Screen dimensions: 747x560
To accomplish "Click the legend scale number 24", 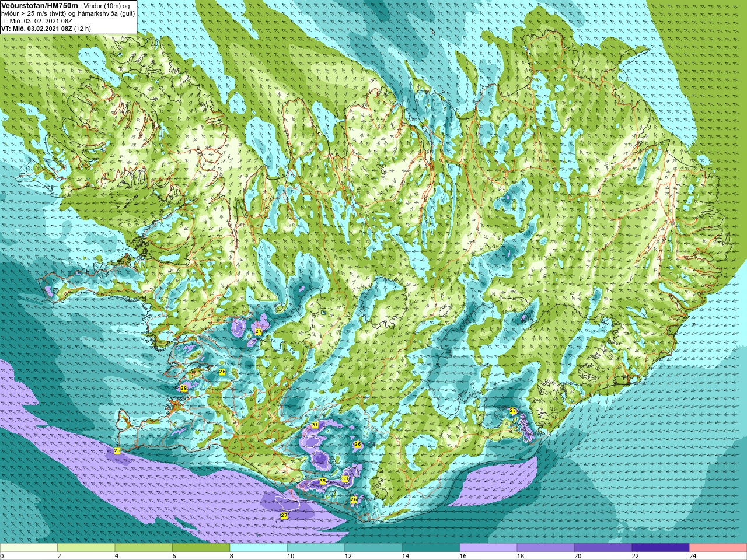I will click(x=693, y=556).
